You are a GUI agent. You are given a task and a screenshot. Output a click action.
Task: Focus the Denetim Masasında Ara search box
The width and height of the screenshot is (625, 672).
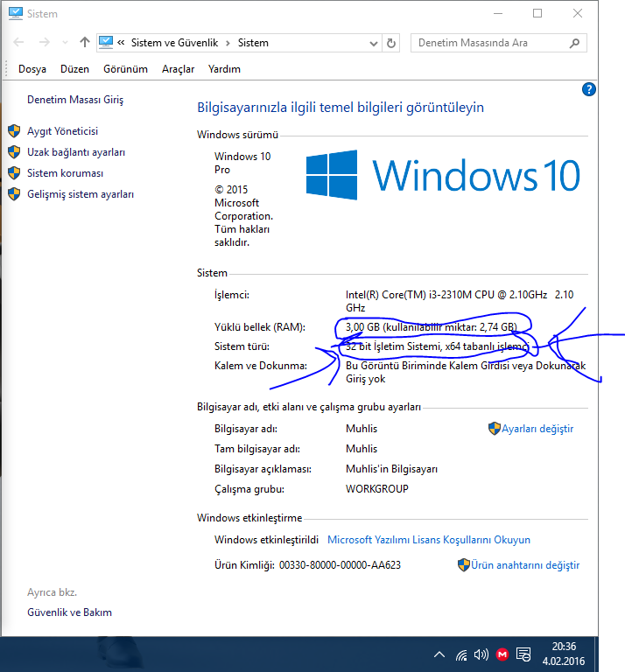tap(499, 43)
